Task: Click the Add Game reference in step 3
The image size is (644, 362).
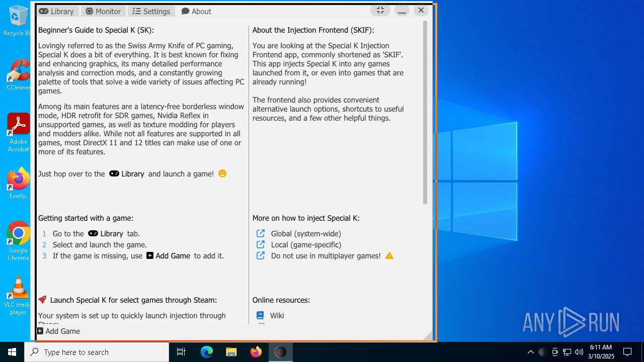Action: (x=168, y=255)
